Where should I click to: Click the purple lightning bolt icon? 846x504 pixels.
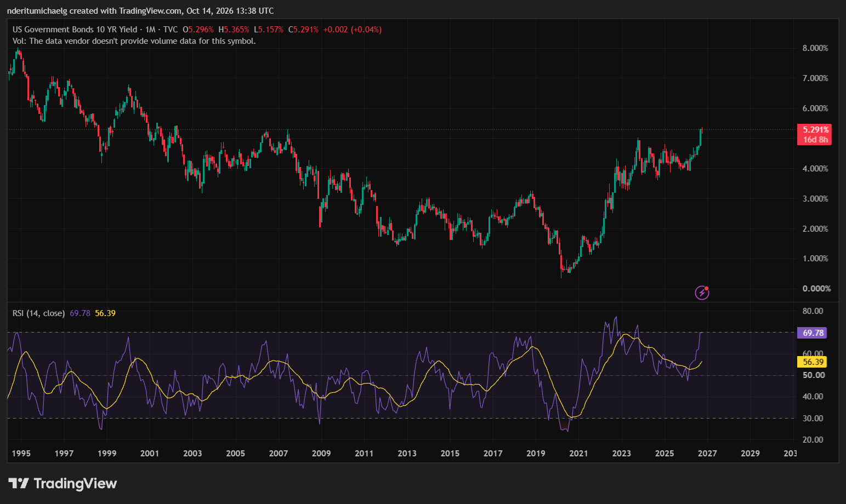point(702,293)
